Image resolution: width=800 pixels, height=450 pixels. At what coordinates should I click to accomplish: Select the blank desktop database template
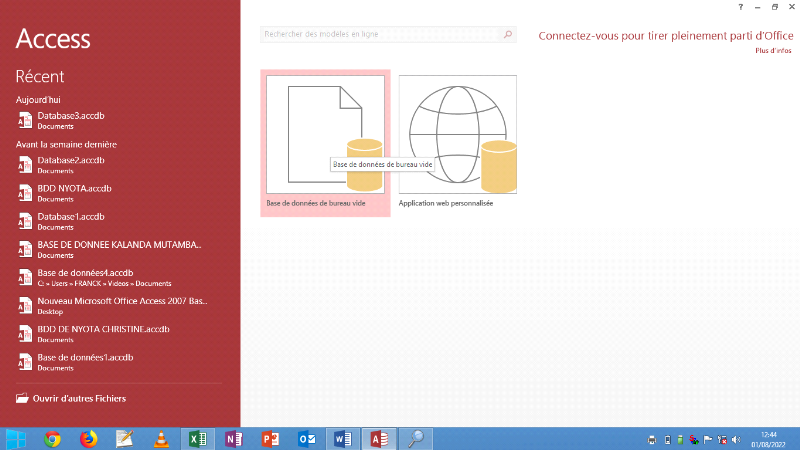(x=325, y=135)
